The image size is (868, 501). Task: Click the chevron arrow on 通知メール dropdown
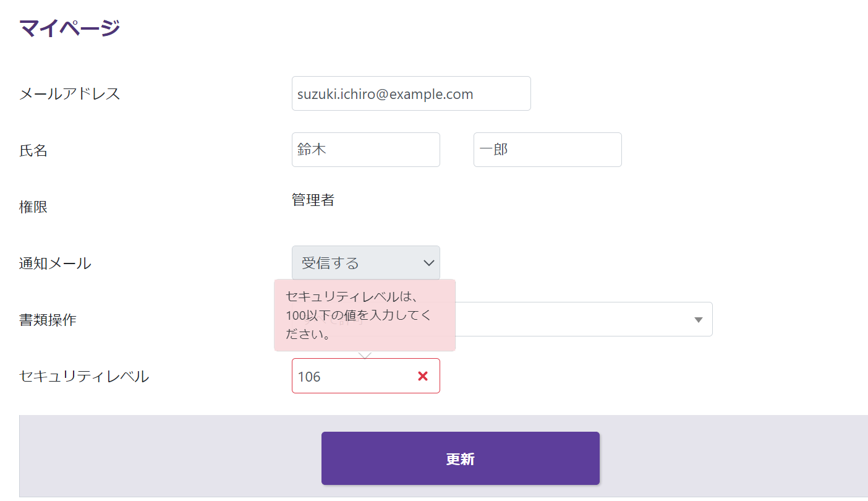429,263
